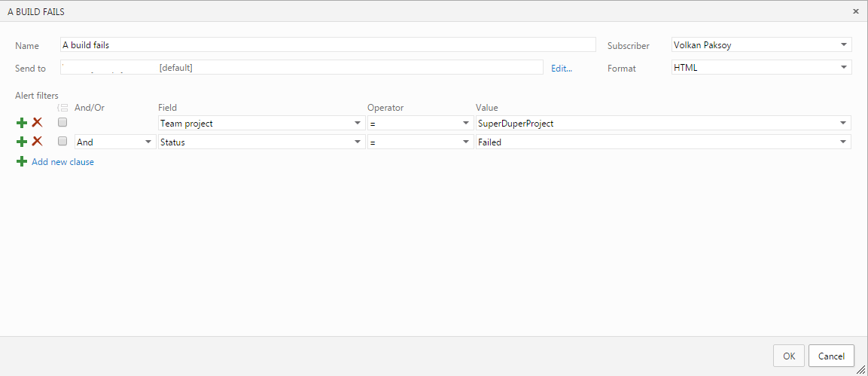
Task: Click Add new clause link
Action: pos(62,162)
